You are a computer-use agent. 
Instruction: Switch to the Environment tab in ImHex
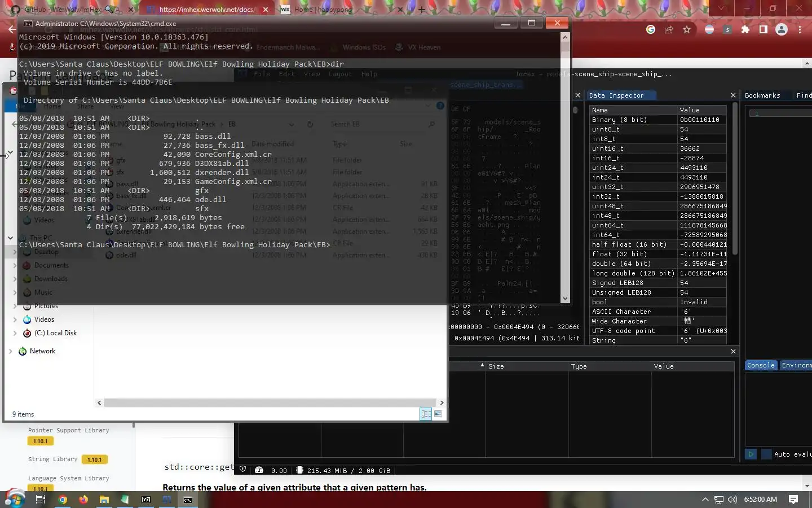pos(796,365)
